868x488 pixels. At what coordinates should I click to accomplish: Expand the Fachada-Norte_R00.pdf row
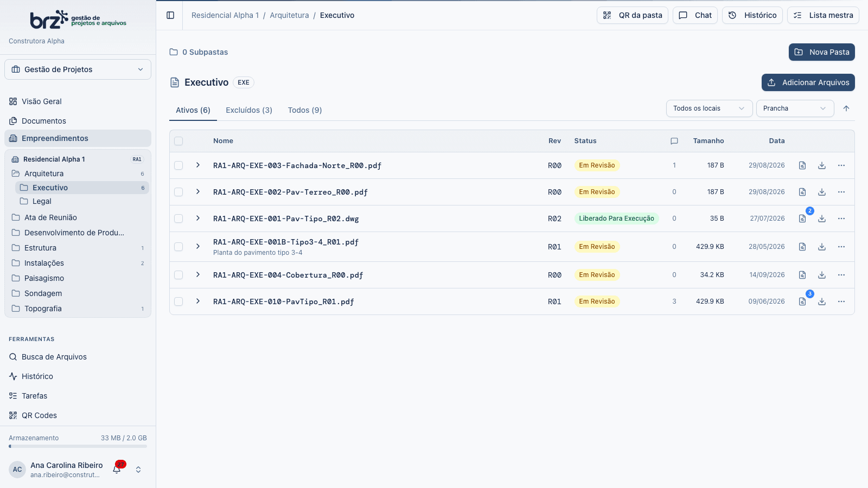[198, 165]
